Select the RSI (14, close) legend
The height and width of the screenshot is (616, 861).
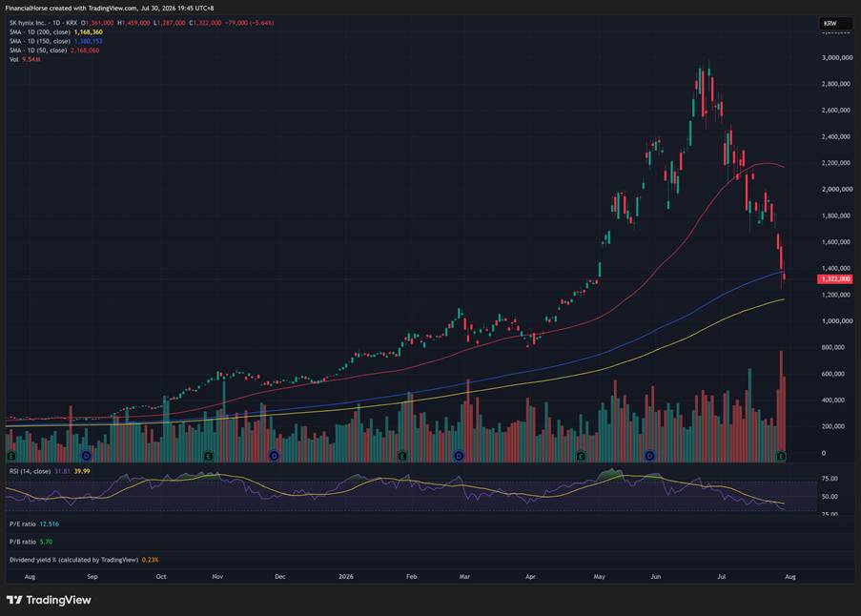coord(30,471)
